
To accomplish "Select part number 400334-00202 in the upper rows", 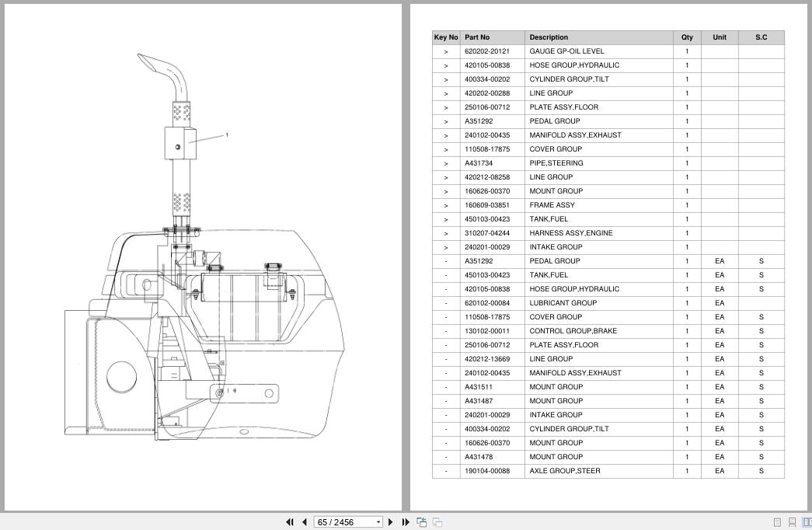I will tap(486, 79).
